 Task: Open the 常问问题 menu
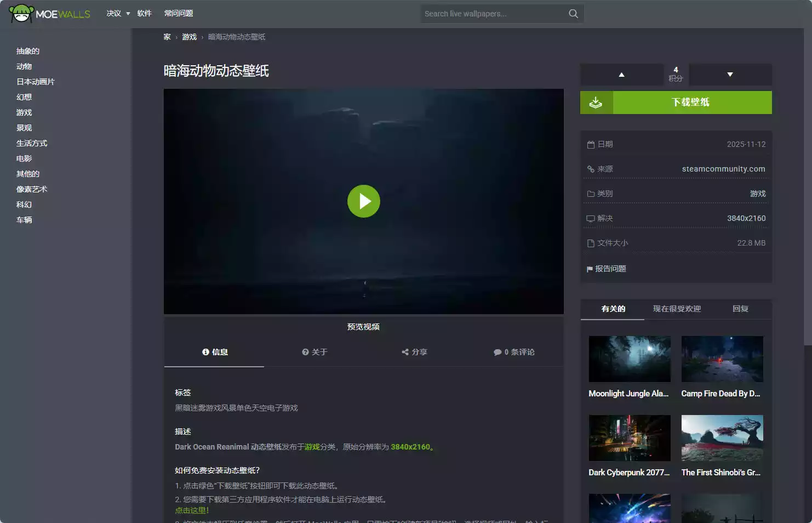[x=179, y=14]
